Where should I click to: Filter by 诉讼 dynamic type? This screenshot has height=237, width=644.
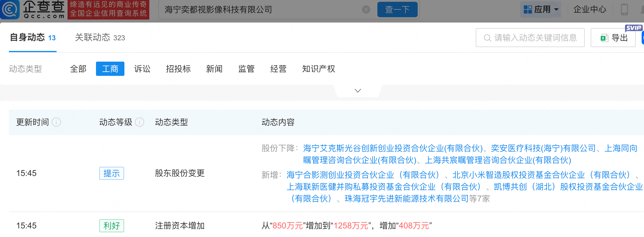(142, 69)
